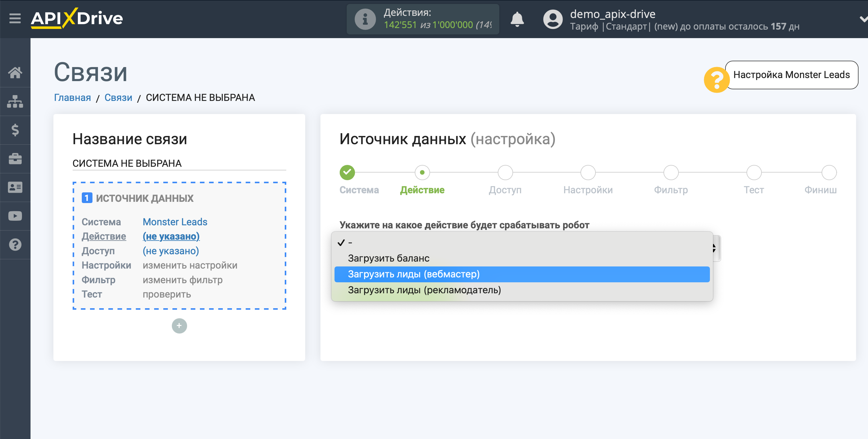
Task: Click demo_apix-drive username
Action: click(x=612, y=14)
